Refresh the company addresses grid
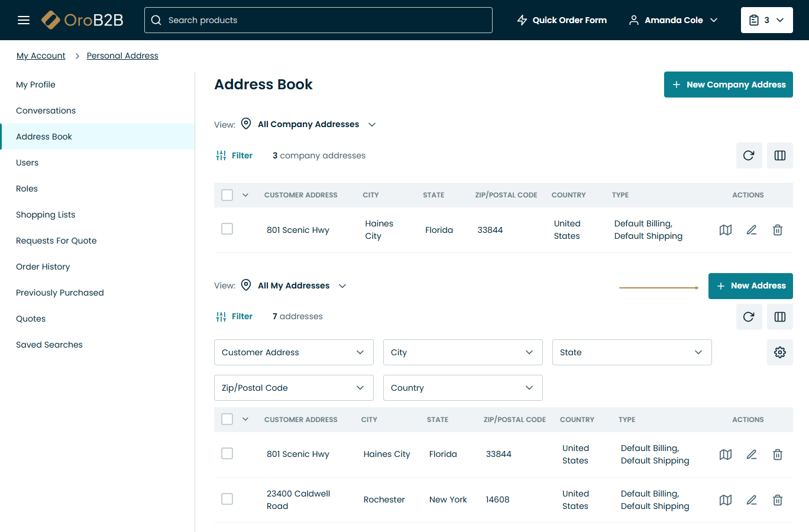809x532 pixels. [x=749, y=155]
